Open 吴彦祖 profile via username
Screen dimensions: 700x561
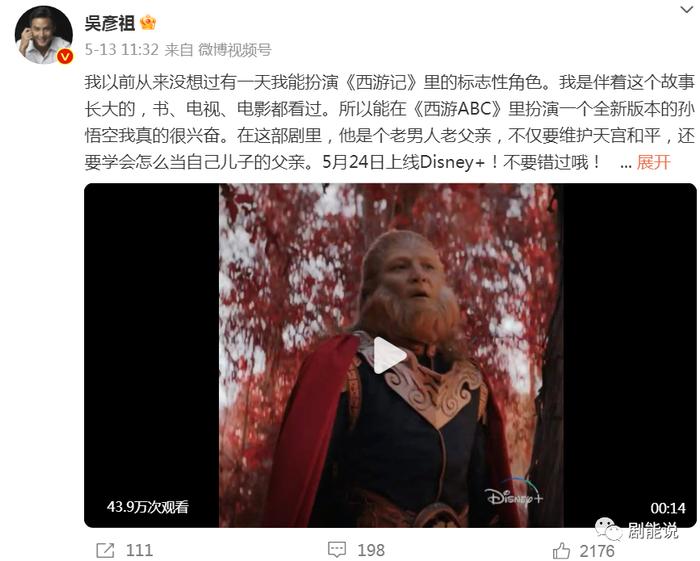point(110,23)
